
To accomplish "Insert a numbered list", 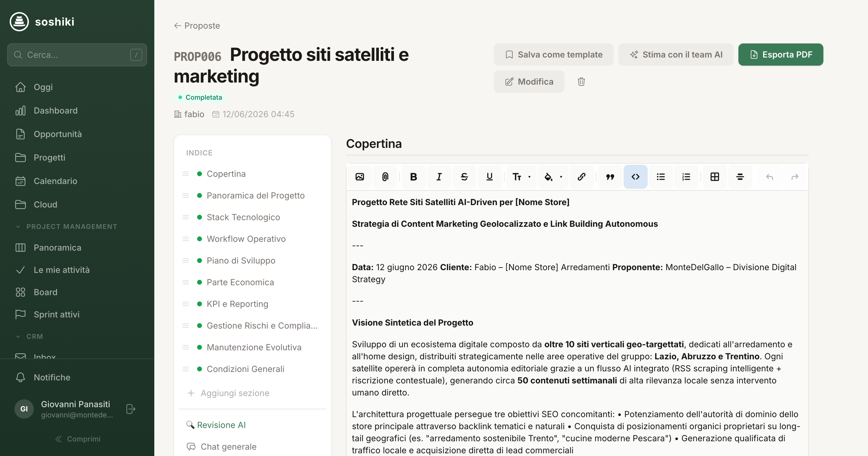I will click(x=686, y=177).
